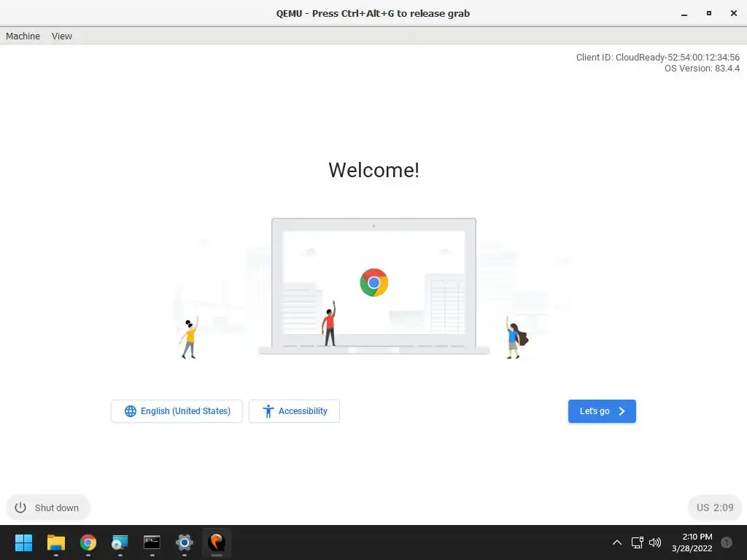Open the View menu in QEMU
Image resolution: width=747 pixels, height=560 pixels.
point(62,36)
